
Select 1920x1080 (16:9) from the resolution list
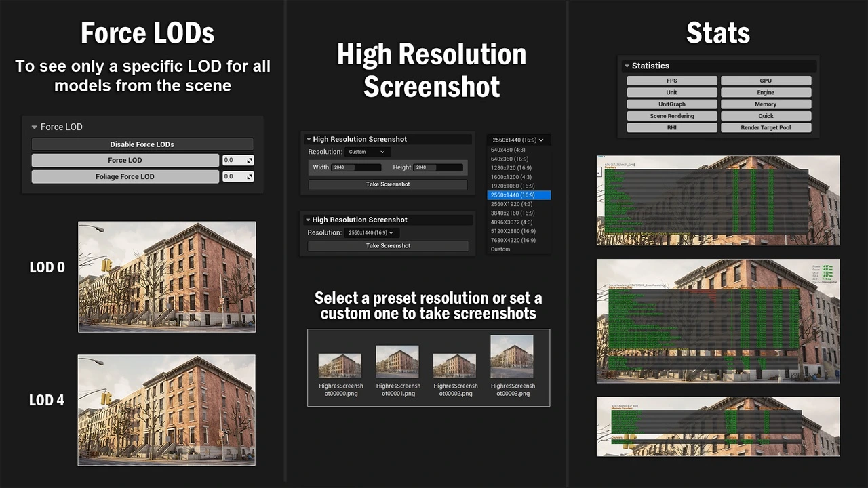(x=513, y=186)
